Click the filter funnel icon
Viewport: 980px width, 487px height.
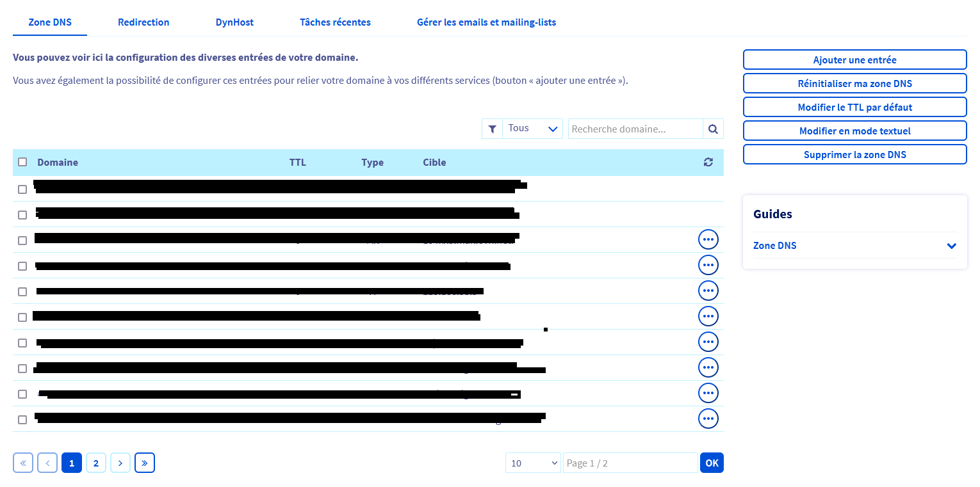click(492, 129)
